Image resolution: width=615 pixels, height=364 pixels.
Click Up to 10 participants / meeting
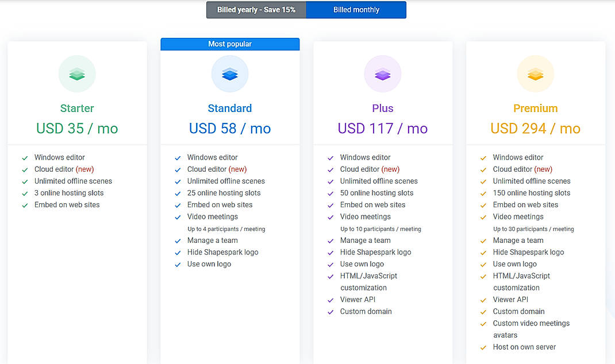coord(381,229)
